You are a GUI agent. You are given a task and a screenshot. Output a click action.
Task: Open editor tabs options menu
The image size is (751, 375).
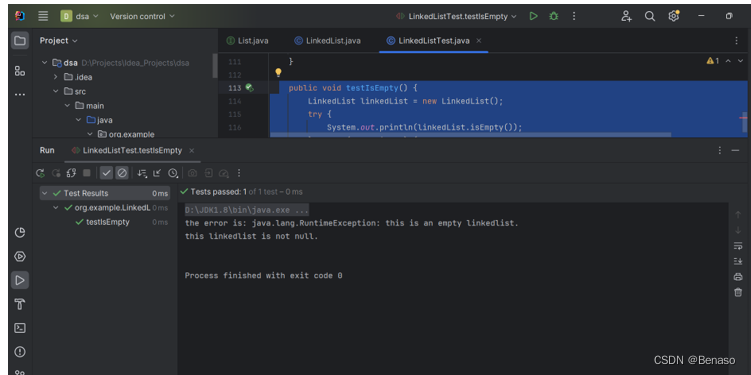coord(736,41)
